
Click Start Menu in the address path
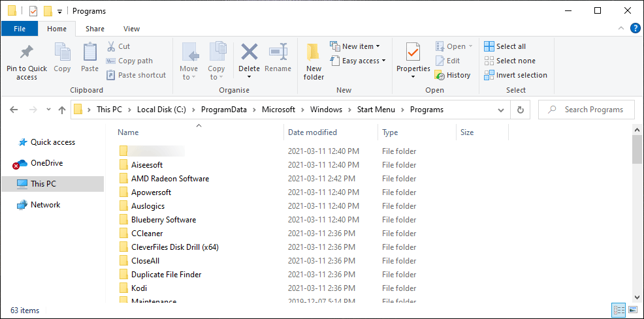point(376,110)
